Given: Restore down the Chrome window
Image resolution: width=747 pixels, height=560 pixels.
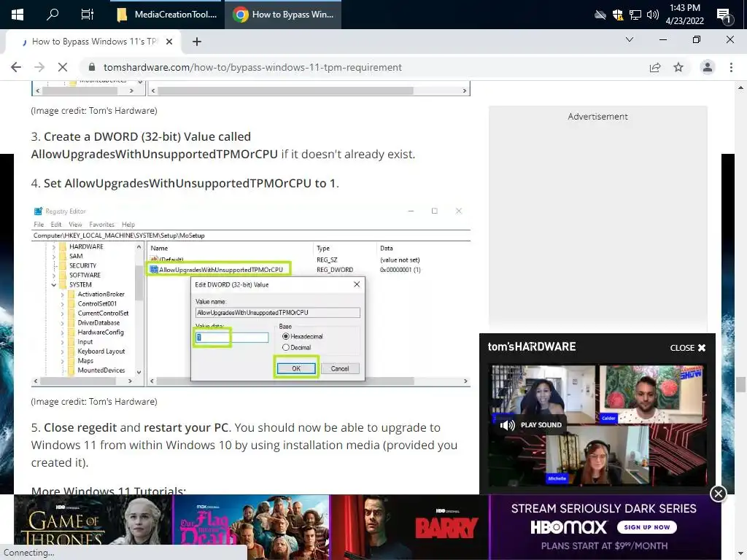Looking at the screenshot, I should (x=697, y=39).
